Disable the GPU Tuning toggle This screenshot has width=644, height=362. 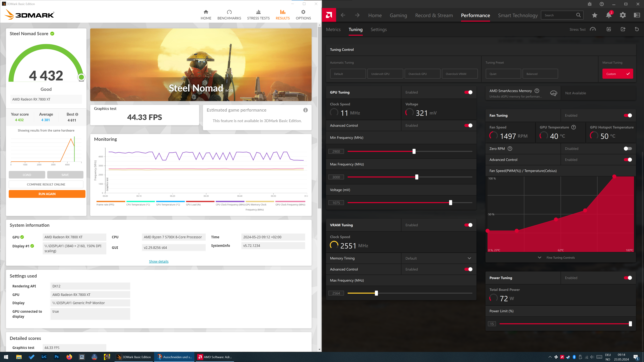pos(468,93)
